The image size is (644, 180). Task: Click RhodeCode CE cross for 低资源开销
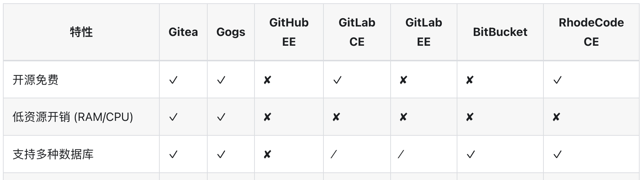(556, 117)
